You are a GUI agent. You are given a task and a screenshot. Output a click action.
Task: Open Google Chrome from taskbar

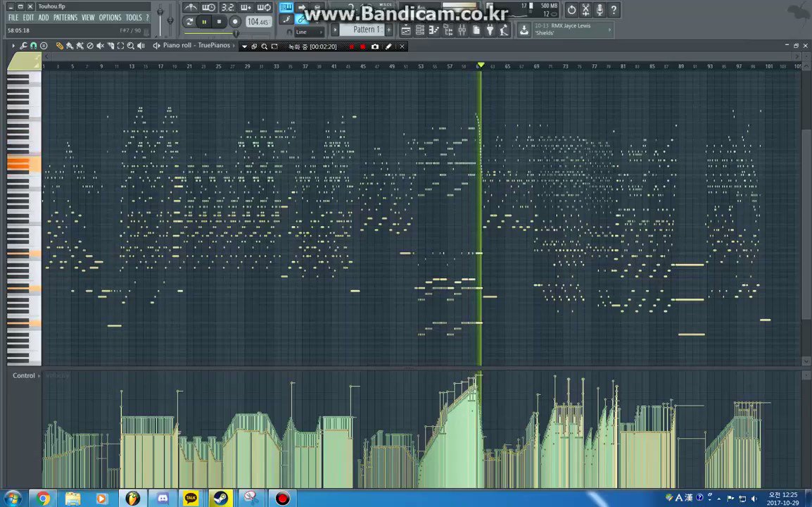[x=44, y=498]
